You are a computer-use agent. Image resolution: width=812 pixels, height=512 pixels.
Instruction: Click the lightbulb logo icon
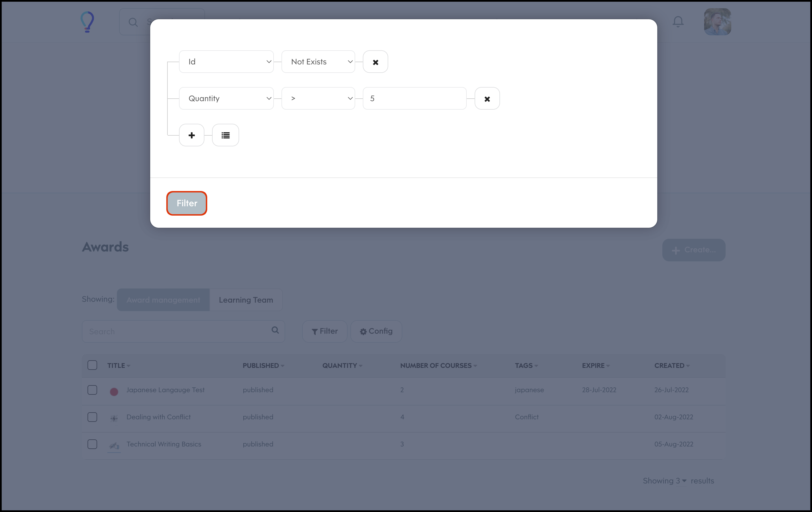87,21
